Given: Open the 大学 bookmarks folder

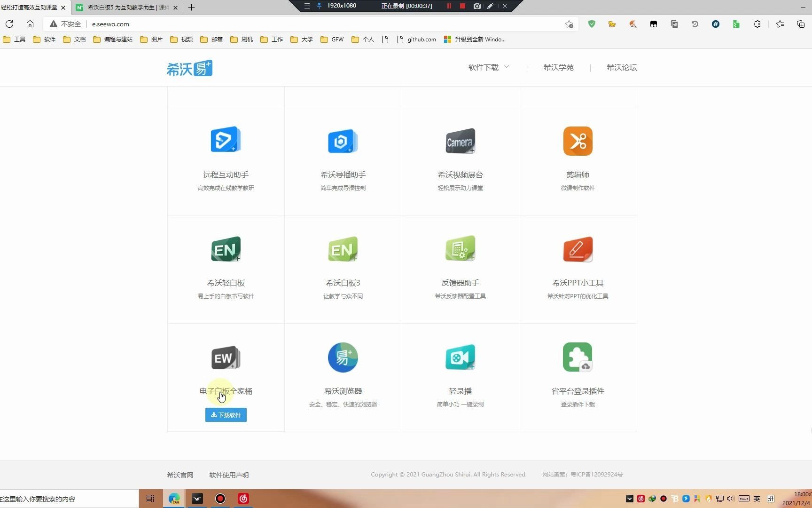Looking at the screenshot, I should coord(302,40).
